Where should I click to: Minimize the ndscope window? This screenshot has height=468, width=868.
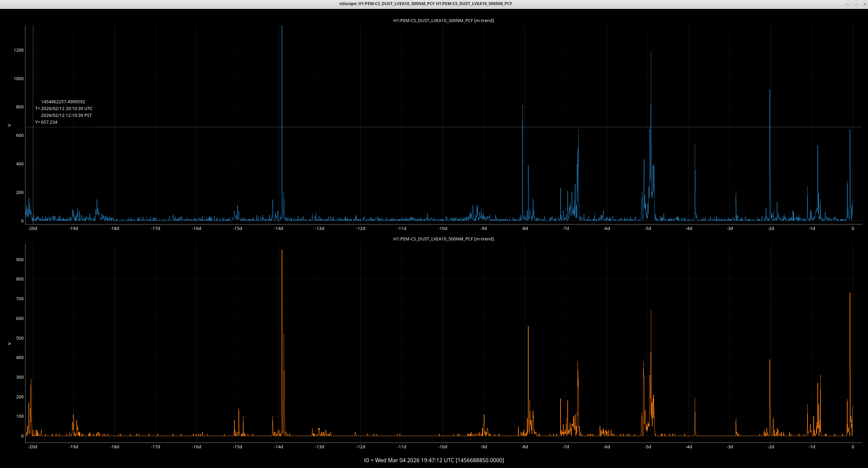point(848,4)
